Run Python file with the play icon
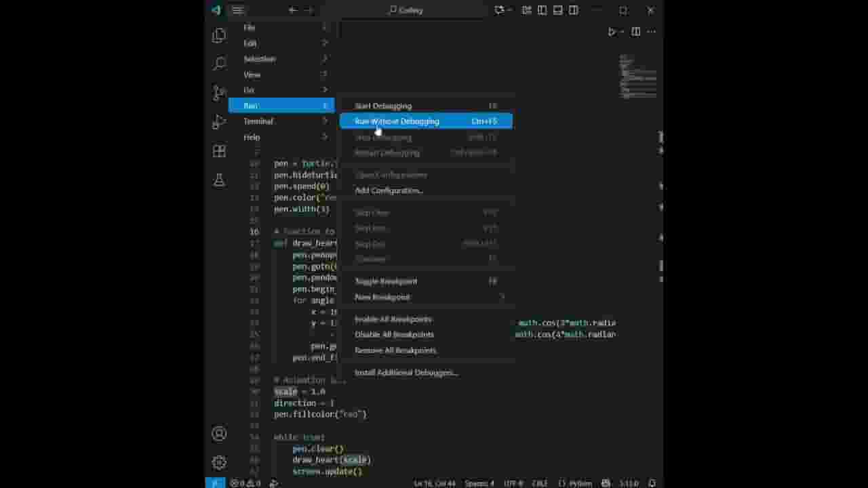This screenshot has height=488, width=868. (612, 32)
